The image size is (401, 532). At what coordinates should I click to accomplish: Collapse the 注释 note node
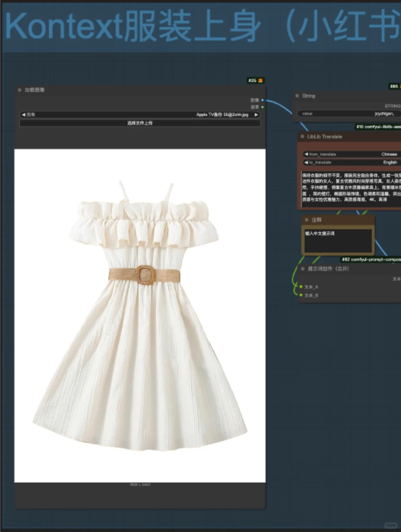click(x=307, y=220)
